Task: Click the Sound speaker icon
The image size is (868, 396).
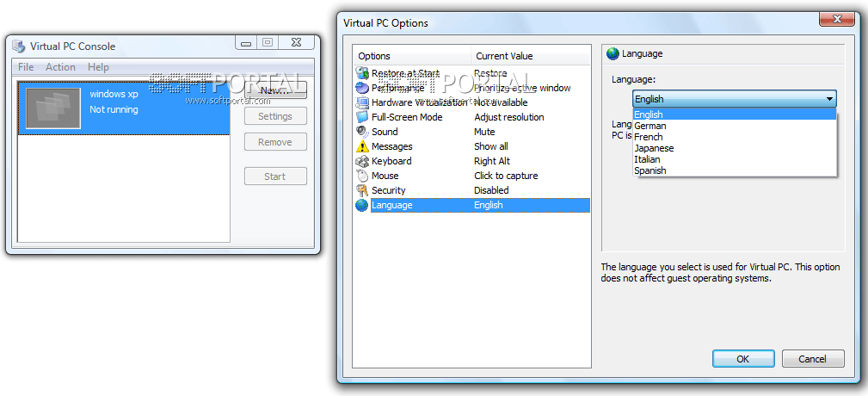Action: click(362, 132)
